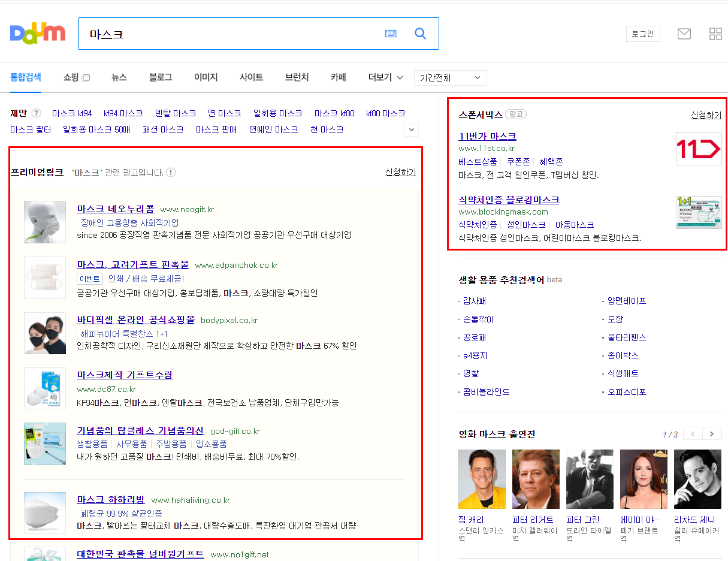Go to next page of 영화 마스크 출연진

pyautogui.click(x=712, y=434)
